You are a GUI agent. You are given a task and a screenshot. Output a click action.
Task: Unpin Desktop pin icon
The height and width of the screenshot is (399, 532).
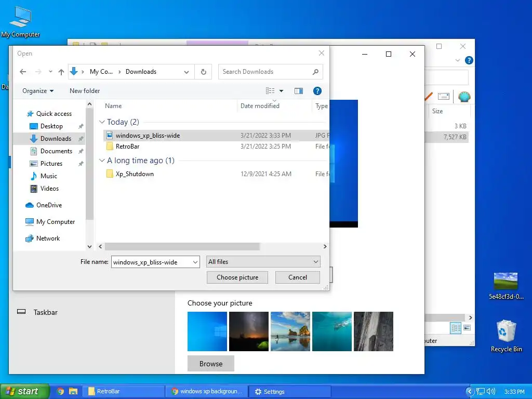coord(81,126)
